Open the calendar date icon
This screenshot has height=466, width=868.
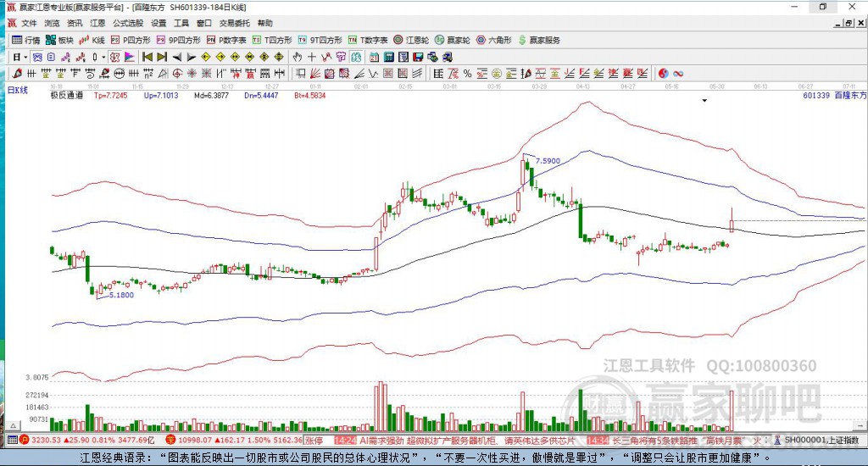point(374,57)
